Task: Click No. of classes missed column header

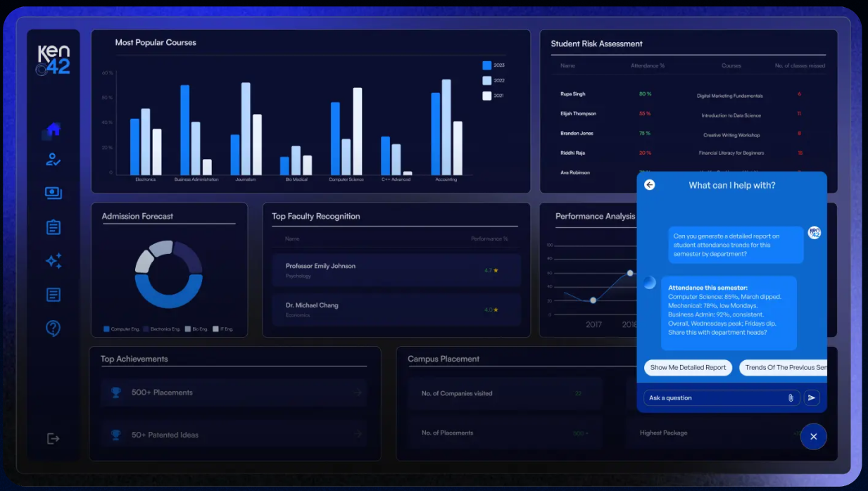Action: pyautogui.click(x=800, y=65)
